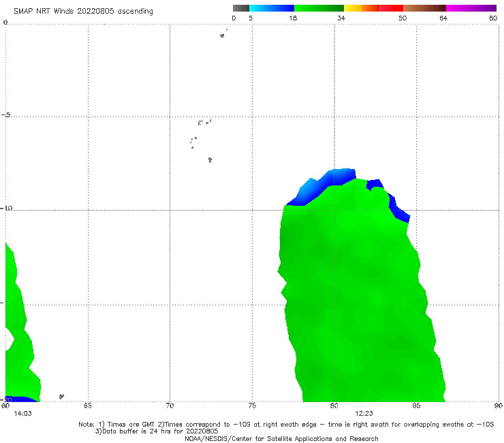Click the swath time '12:23'
The height and width of the screenshot is (443, 504).
(x=364, y=414)
